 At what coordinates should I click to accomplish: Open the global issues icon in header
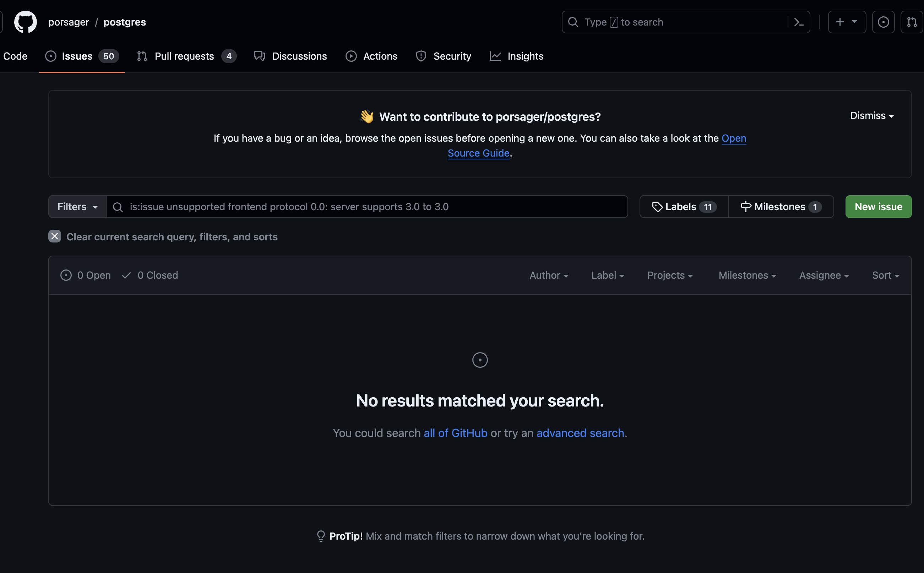coord(883,22)
